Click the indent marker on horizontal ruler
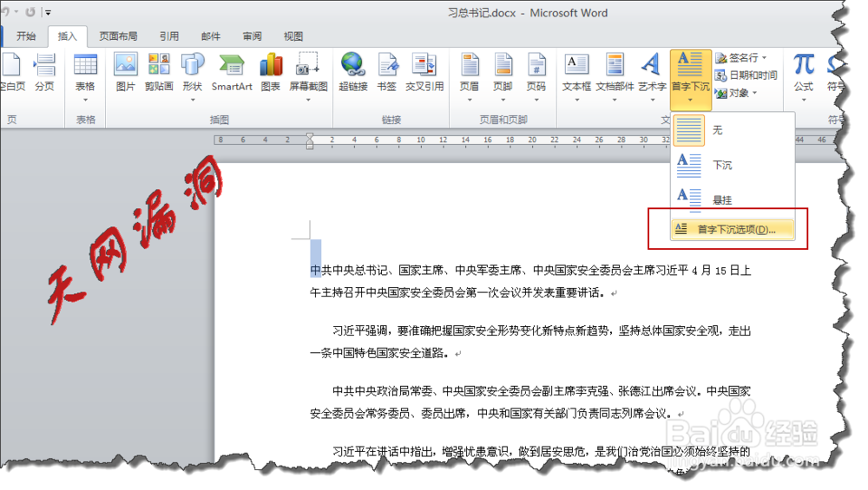The image size is (868, 490). (x=310, y=141)
